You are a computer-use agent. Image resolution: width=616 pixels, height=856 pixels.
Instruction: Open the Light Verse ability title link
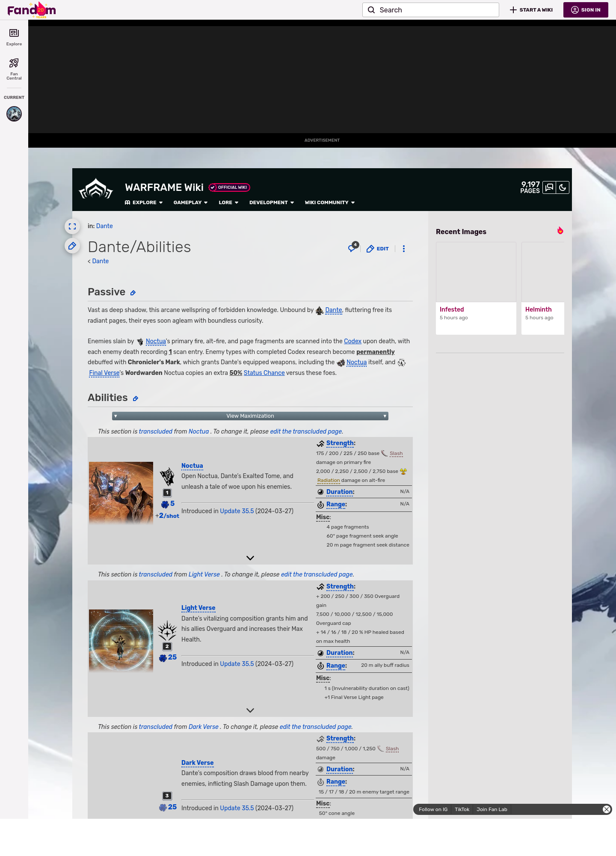pyautogui.click(x=198, y=608)
